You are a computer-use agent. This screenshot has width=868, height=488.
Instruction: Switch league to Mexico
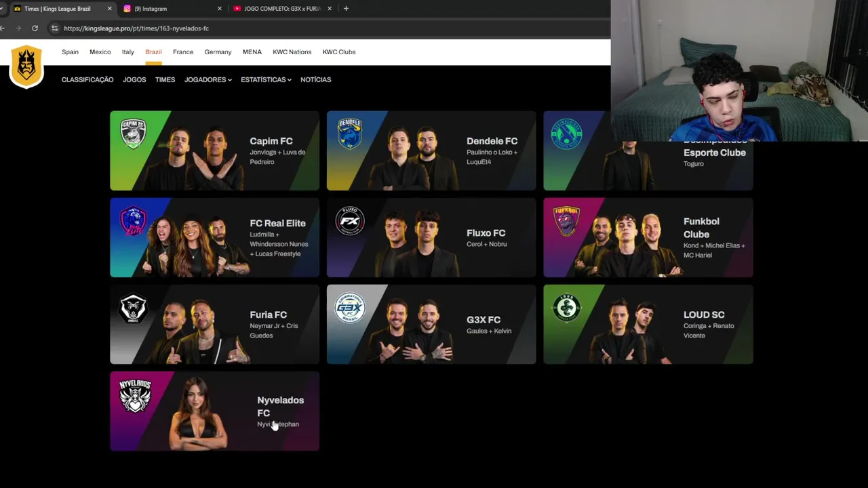[x=100, y=52]
